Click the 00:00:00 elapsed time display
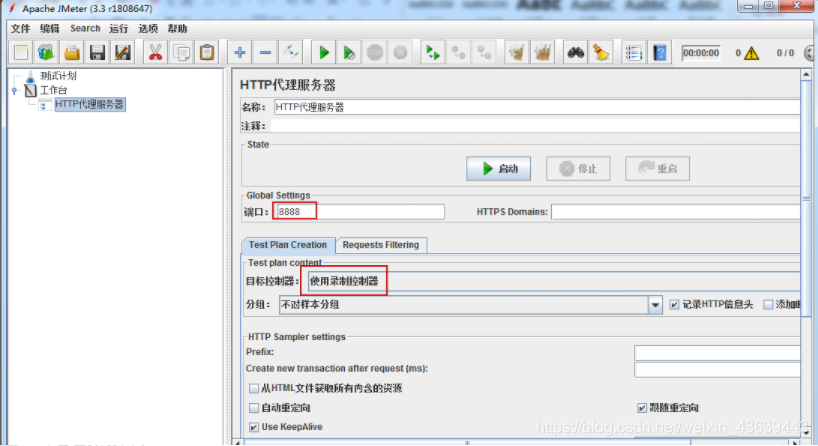The width and height of the screenshot is (818, 446). click(701, 53)
